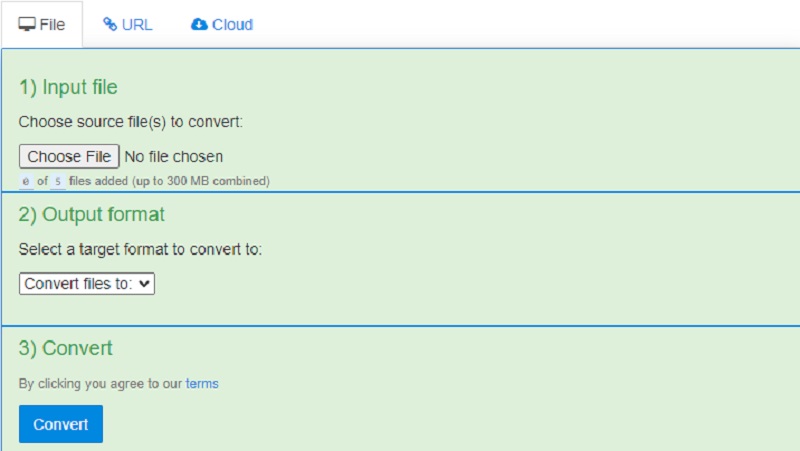Click the '1) Input file' heading

point(68,87)
